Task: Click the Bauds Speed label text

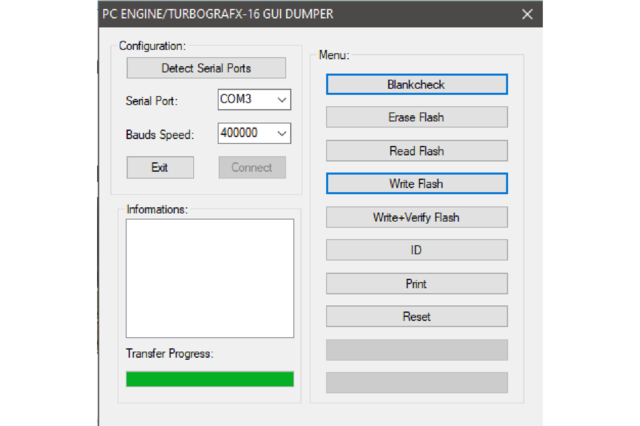Action: point(160,135)
